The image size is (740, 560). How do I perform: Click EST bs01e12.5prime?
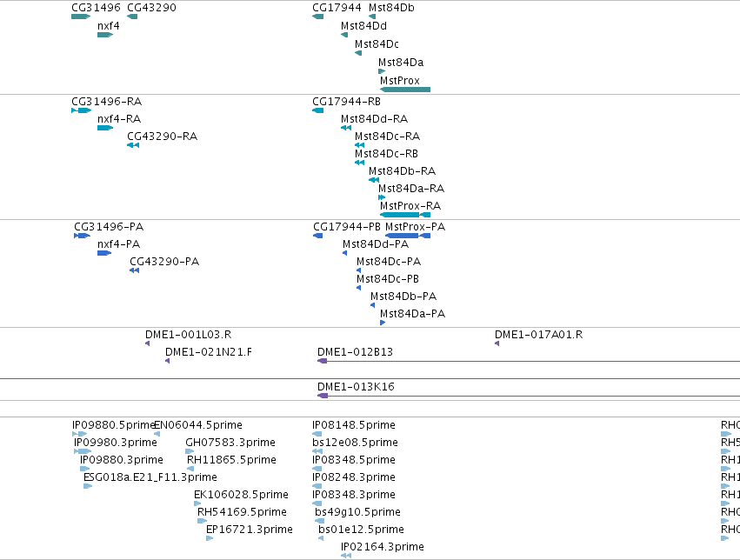pyautogui.click(x=361, y=530)
